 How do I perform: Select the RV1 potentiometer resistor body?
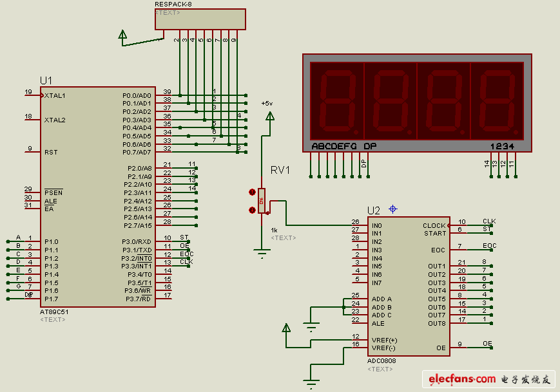click(262, 201)
